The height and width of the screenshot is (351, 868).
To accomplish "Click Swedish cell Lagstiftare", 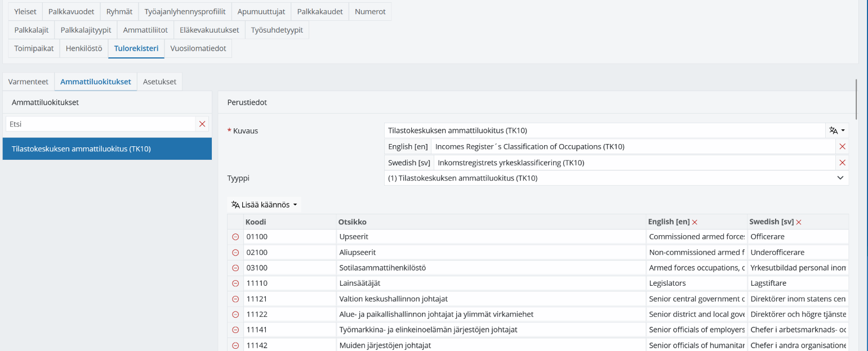I will tap(798, 283).
